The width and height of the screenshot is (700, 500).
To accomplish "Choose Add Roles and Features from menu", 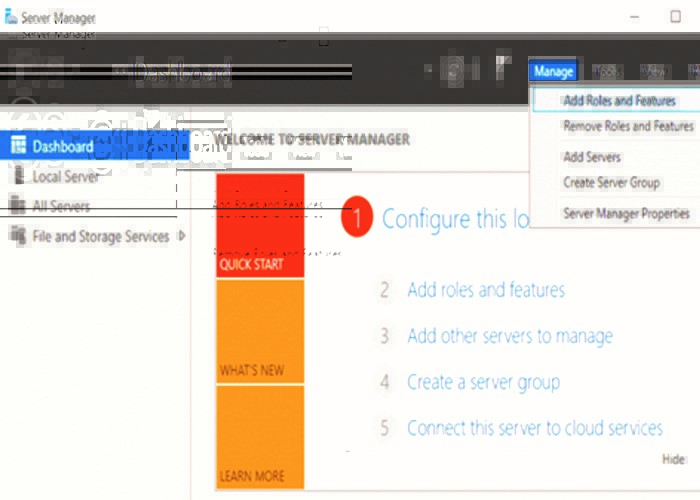I will [x=619, y=101].
